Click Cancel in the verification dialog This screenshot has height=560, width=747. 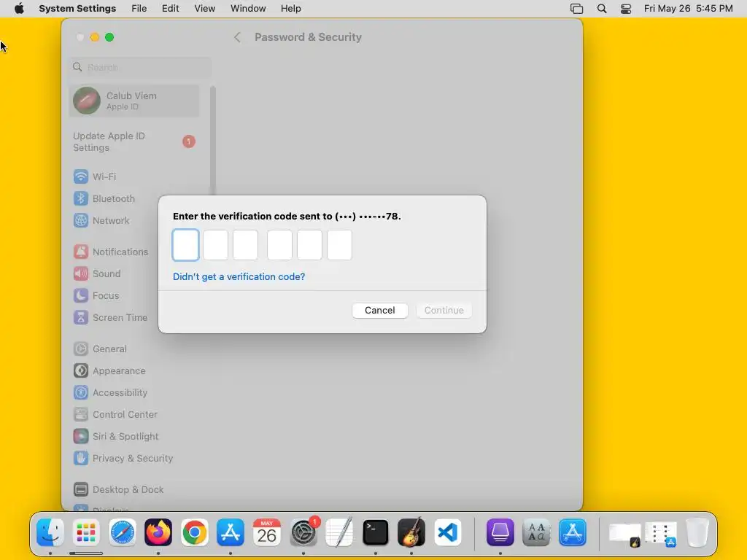[379, 311]
